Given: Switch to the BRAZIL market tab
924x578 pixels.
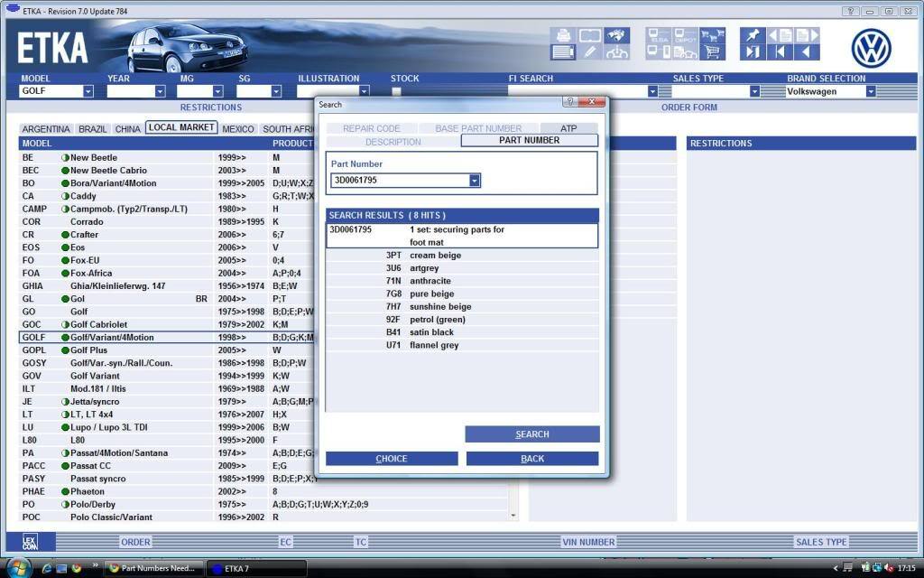Looking at the screenshot, I should click(93, 128).
